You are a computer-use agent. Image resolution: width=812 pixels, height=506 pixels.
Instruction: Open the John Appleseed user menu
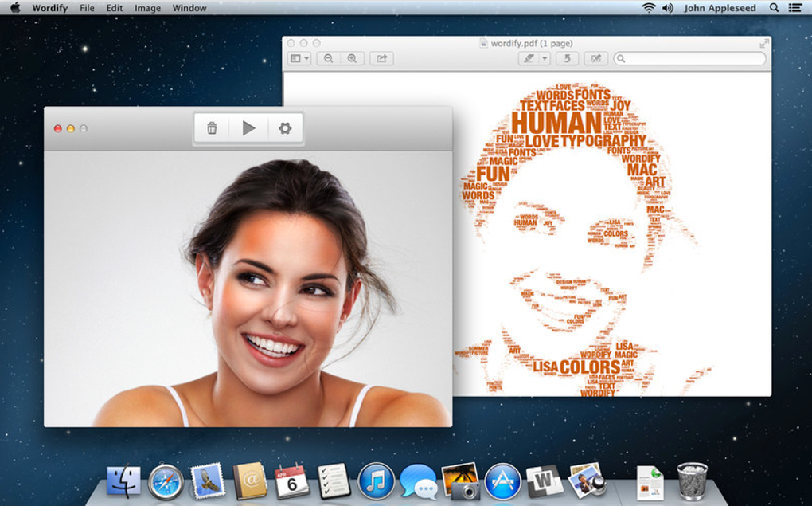[720, 8]
